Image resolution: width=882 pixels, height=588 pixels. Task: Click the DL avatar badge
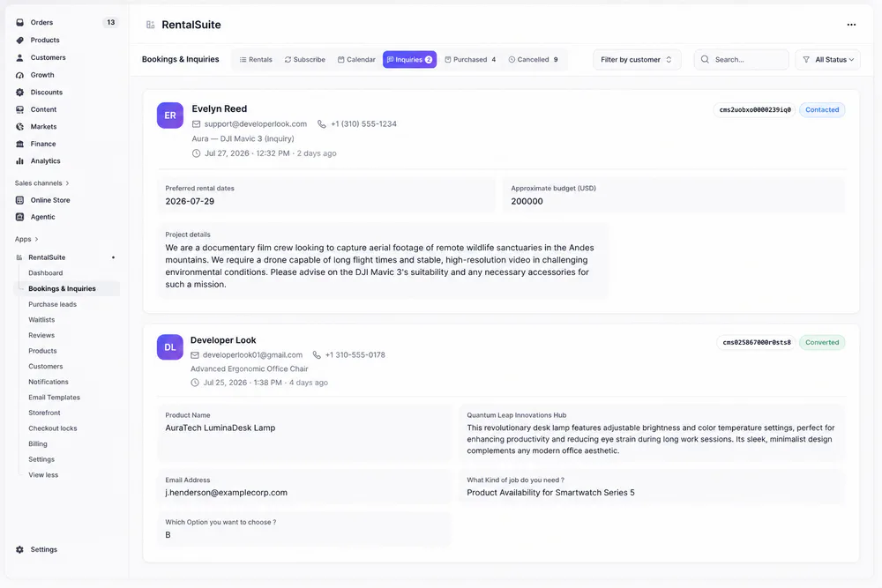pyautogui.click(x=170, y=347)
